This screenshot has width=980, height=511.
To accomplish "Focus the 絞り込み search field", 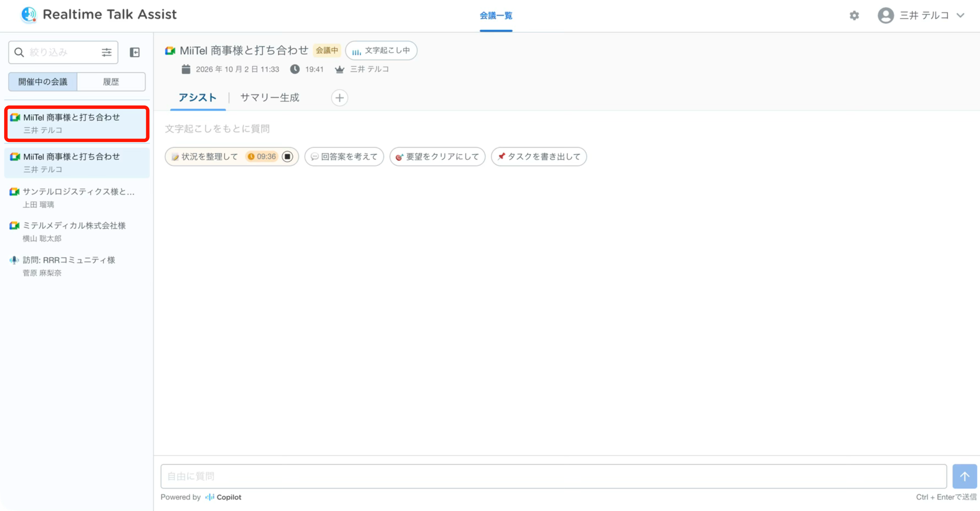I will click(x=63, y=53).
